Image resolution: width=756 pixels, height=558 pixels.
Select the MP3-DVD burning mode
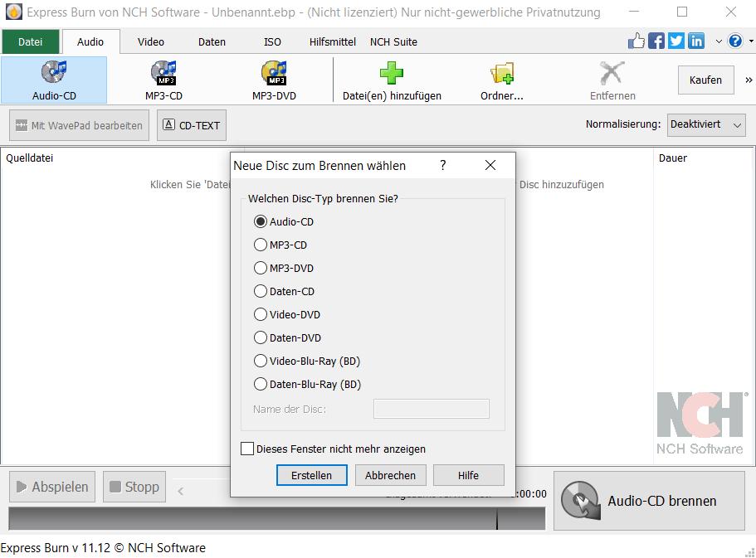click(274, 73)
